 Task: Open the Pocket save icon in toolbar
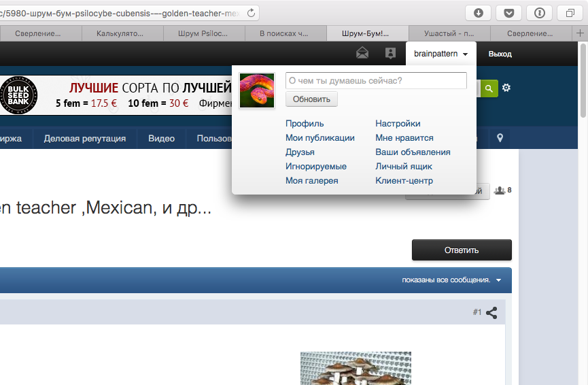tap(509, 13)
